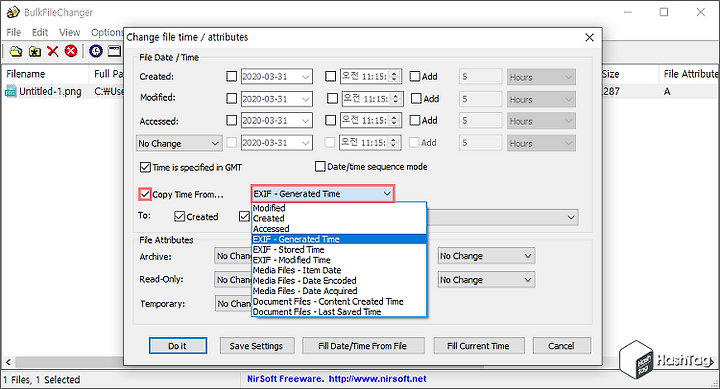
Task: Open the nirsoft.net link in status bar
Action: click(377, 379)
